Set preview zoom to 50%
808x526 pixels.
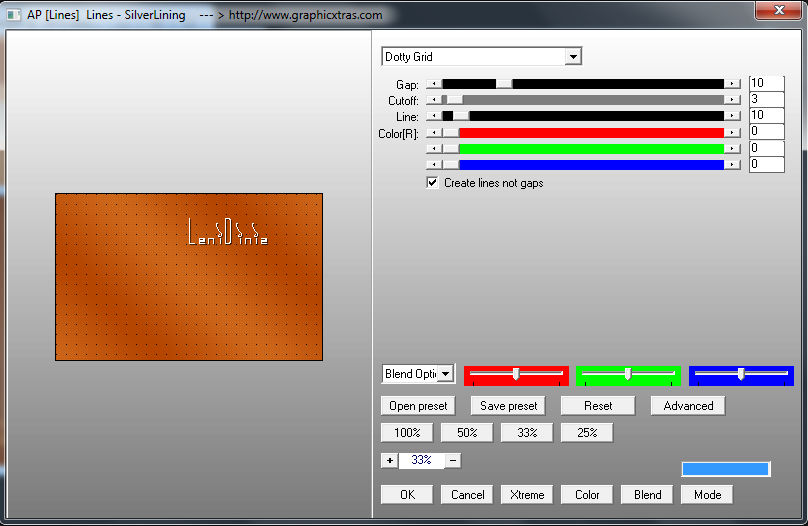(x=466, y=433)
